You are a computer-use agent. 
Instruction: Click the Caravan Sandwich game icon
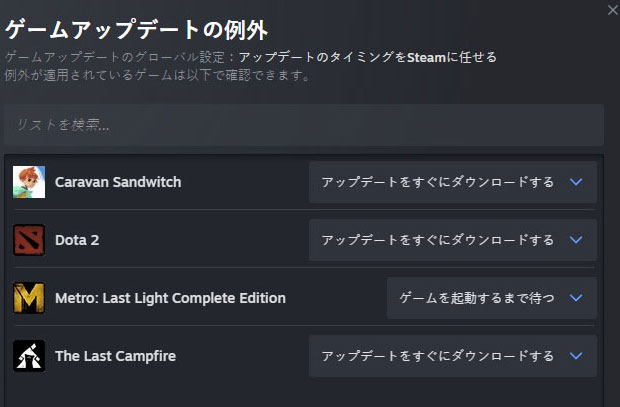[29, 182]
